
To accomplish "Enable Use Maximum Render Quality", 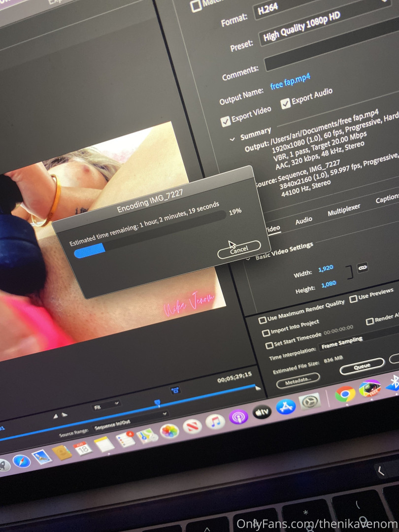I will click(263, 320).
